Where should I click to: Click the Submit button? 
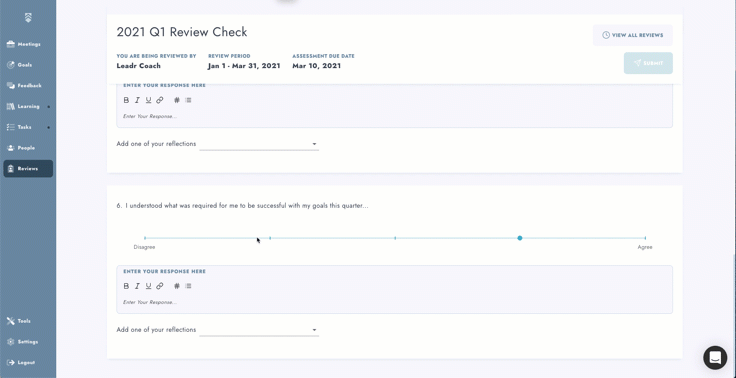[648, 63]
